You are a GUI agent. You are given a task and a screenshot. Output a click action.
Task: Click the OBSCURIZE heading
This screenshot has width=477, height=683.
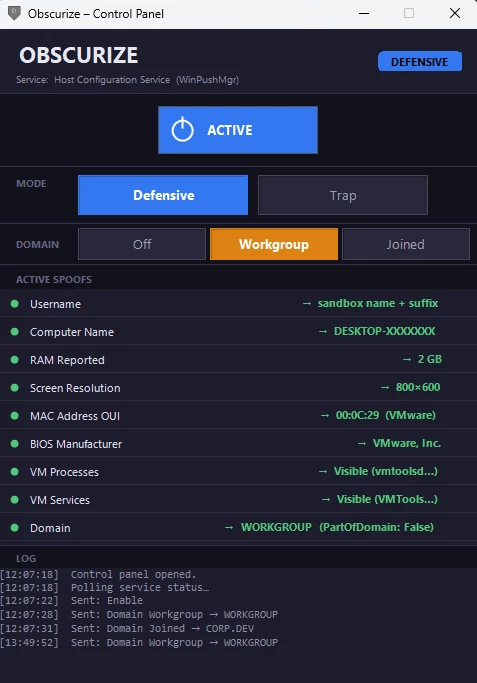78,55
